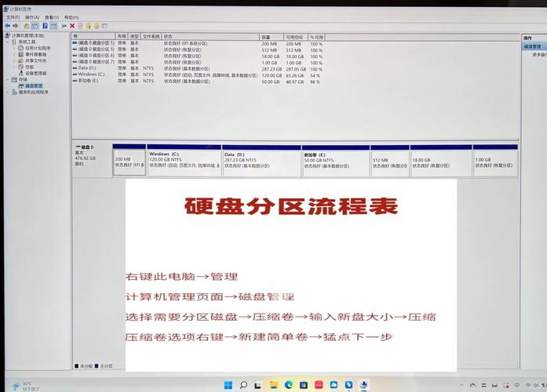Sort by the 可用空间 column header
547x392 pixels.
tap(295, 37)
